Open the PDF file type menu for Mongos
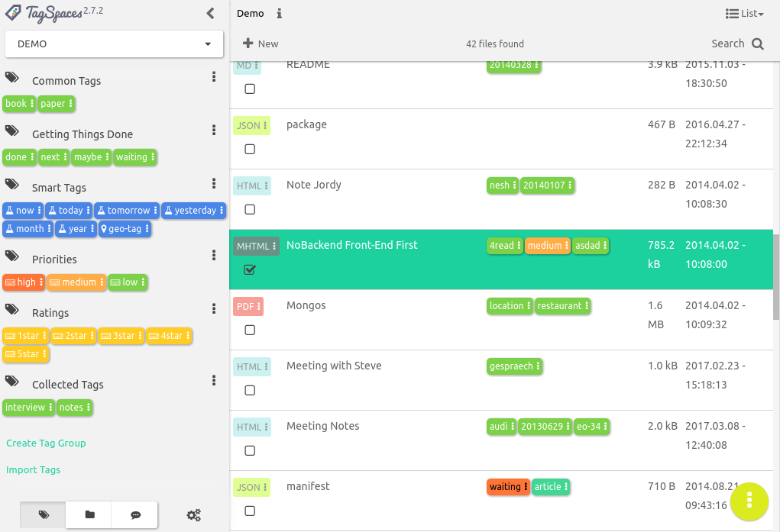This screenshot has height=532, width=780. pos(248,306)
